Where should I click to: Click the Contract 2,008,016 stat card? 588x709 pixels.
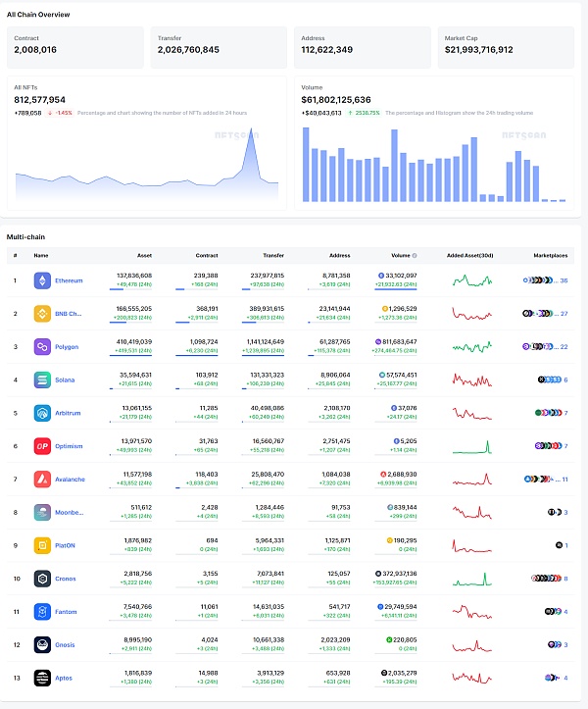pos(75,47)
